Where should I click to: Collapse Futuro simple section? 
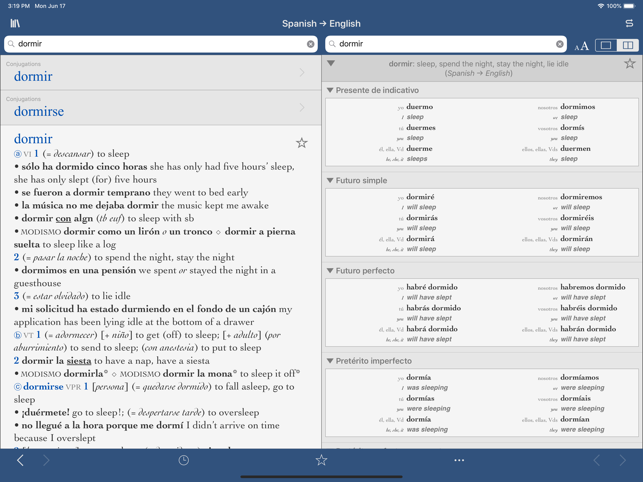coord(330,180)
